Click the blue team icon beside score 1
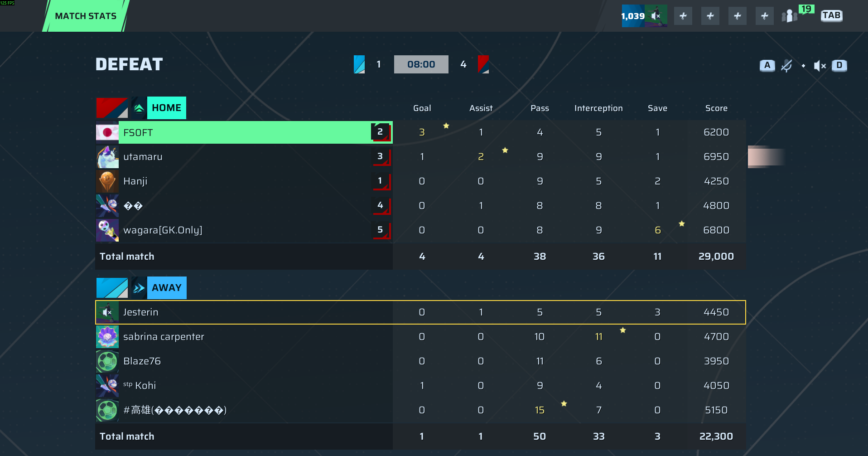 (359, 64)
